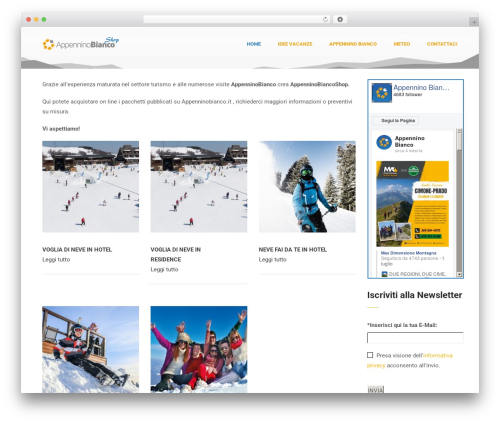
Task: Submit newsletter with the INVIA button
Action: 376,390
